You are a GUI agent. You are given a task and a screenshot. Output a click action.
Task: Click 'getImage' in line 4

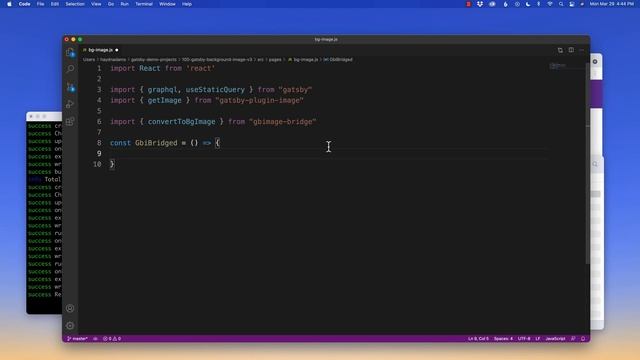164,100
